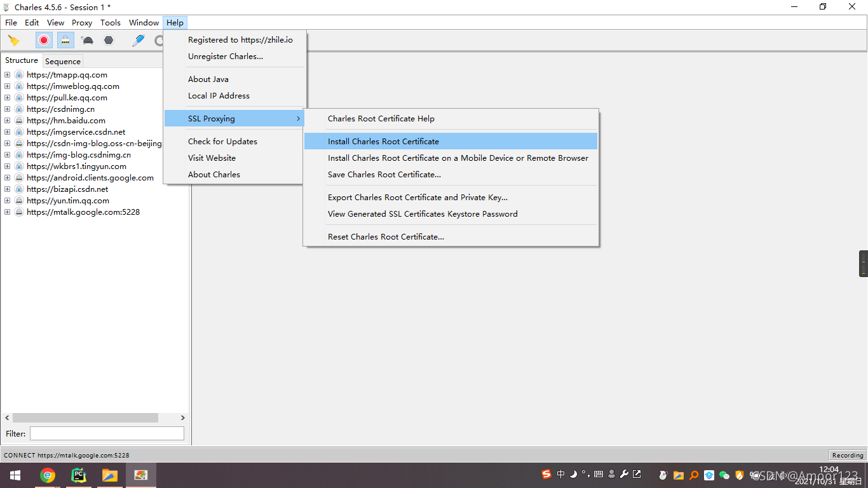Viewport: 868px width, 488px height.
Task: Open the Tools menu
Action: 111,22
